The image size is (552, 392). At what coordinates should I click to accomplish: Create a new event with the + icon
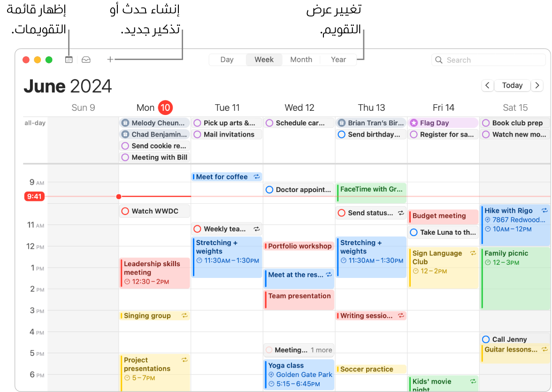tap(110, 60)
